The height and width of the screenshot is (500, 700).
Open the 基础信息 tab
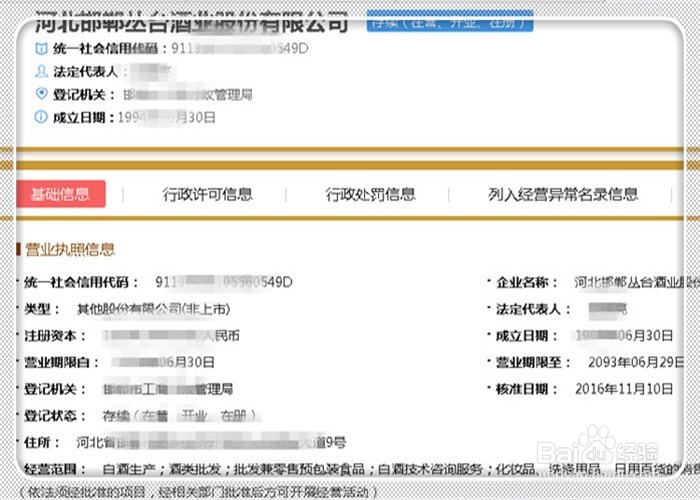pos(61,194)
